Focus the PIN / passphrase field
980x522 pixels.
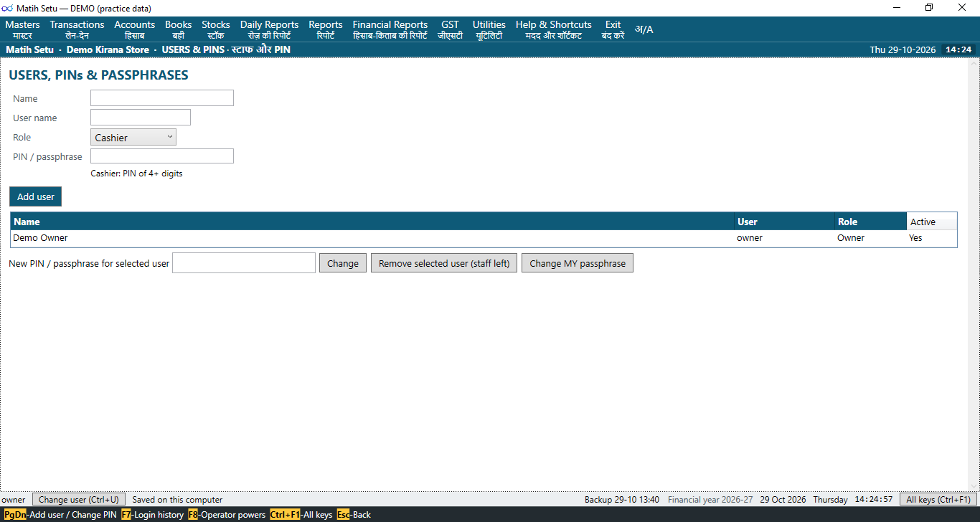[162, 156]
